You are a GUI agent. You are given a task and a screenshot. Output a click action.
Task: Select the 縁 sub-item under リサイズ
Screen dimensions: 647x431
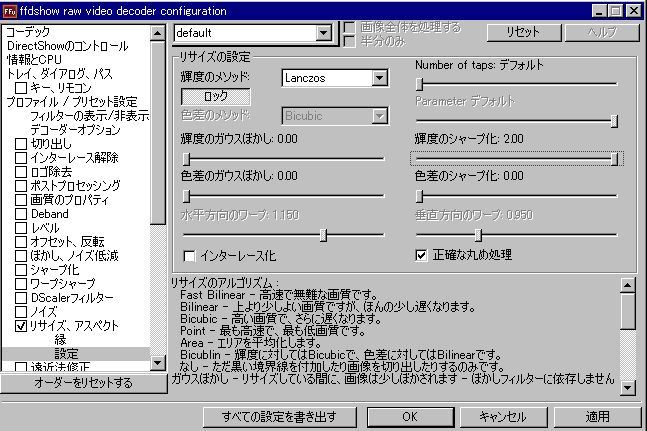tap(60, 340)
